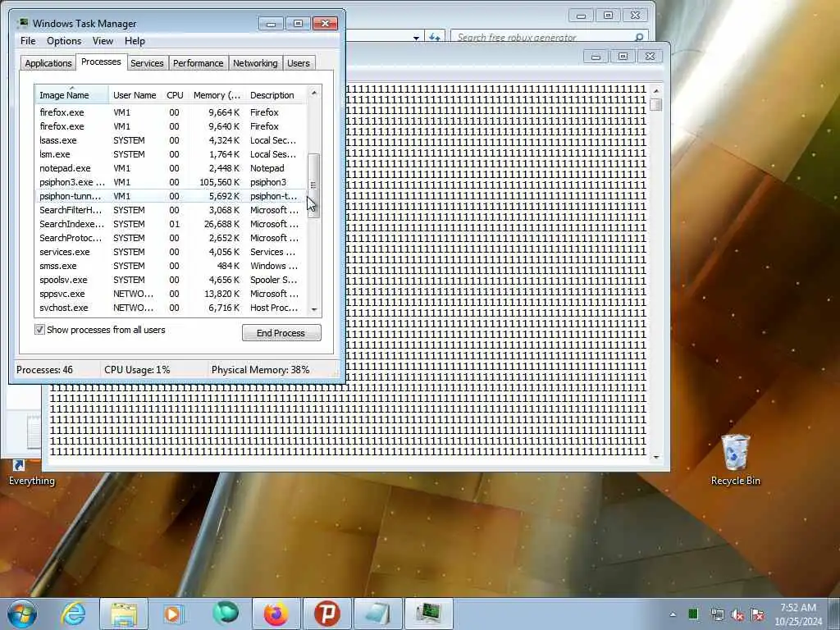The height and width of the screenshot is (630, 840).
Task: Launch Internet Explorer from the taskbar
Action: tap(73, 614)
